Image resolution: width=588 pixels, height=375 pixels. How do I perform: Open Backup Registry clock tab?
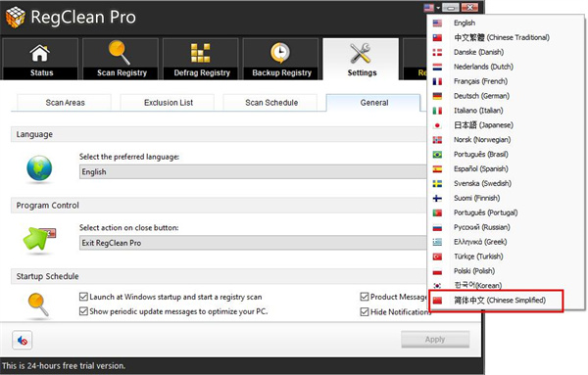pyautogui.click(x=281, y=59)
